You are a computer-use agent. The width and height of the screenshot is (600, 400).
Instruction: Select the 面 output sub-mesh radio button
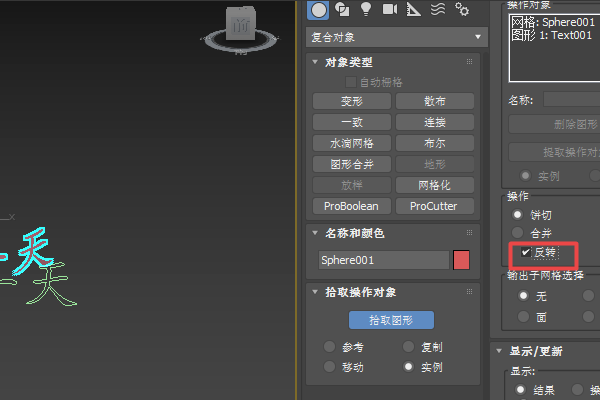[x=523, y=317]
